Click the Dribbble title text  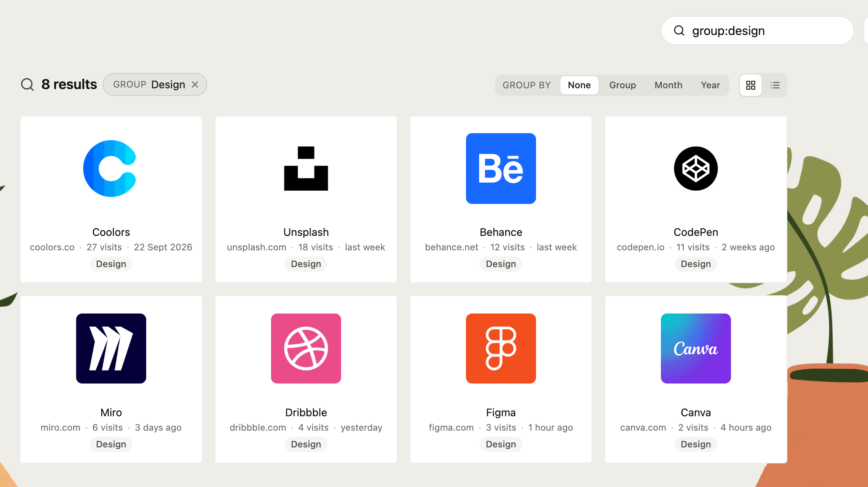[x=306, y=412]
